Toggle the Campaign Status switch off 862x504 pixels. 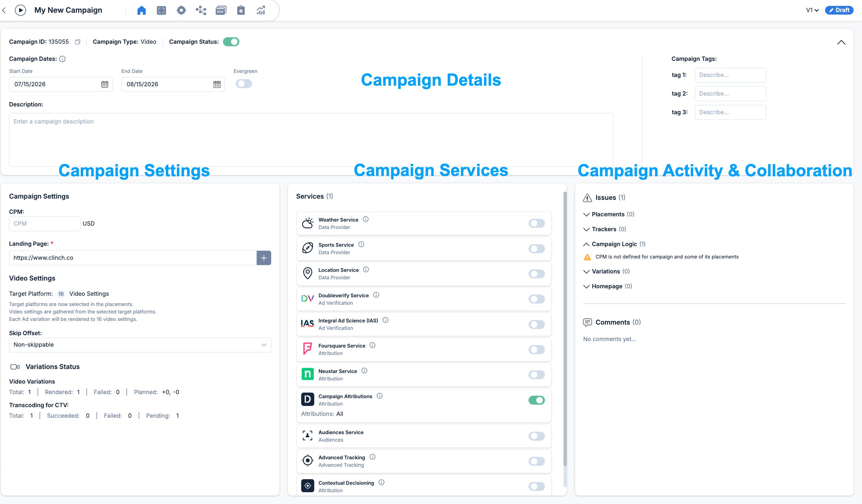[x=231, y=42]
